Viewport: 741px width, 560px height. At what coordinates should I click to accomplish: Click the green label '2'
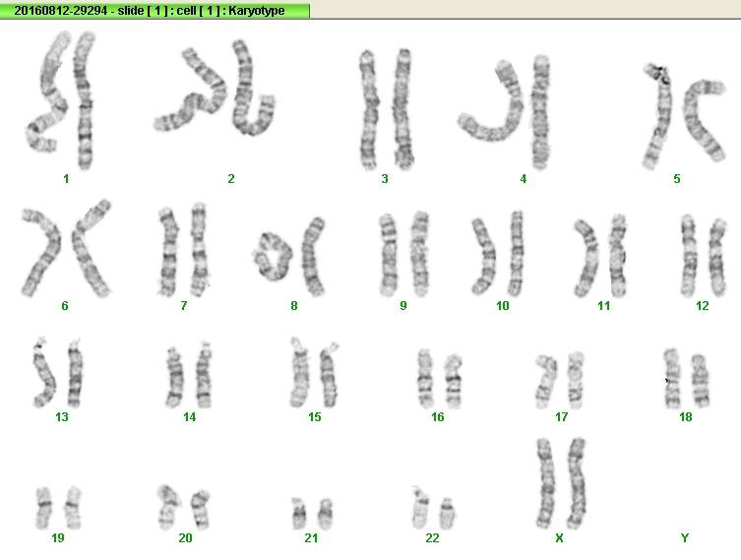(231, 179)
